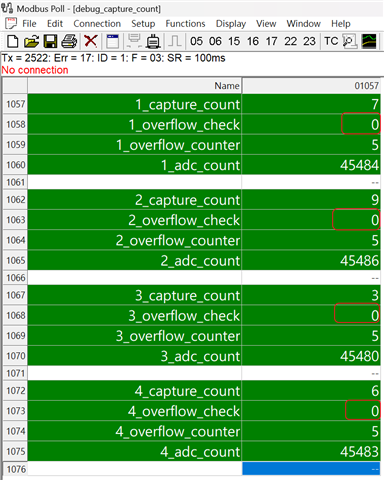The height and width of the screenshot is (480, 384).
Task: Open the Help menu
Action: tap(341, 24)
